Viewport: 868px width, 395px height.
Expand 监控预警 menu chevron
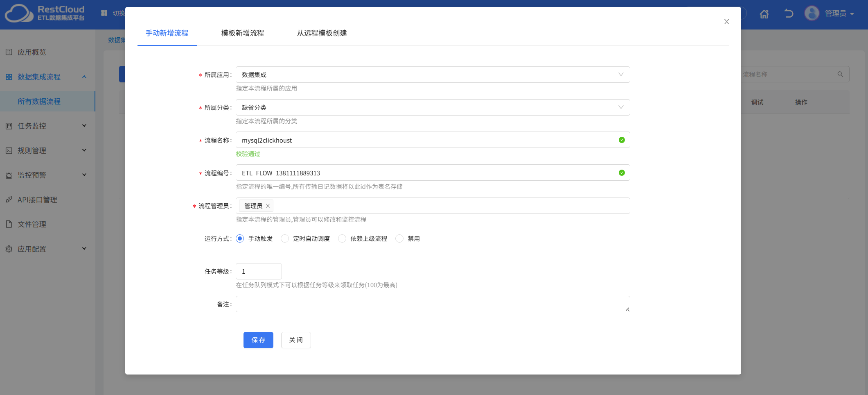click(x=84, y=175)
